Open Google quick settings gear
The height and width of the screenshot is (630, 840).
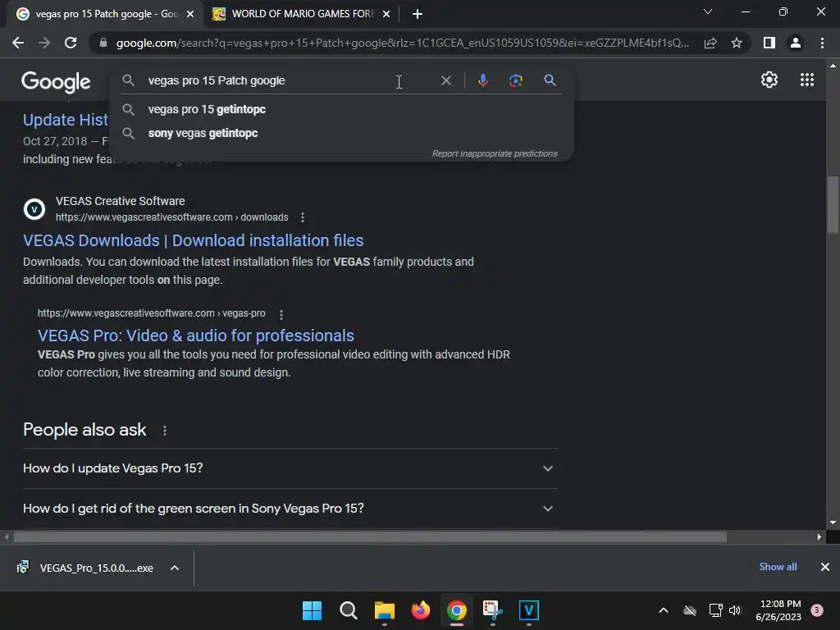click(769, 80)
